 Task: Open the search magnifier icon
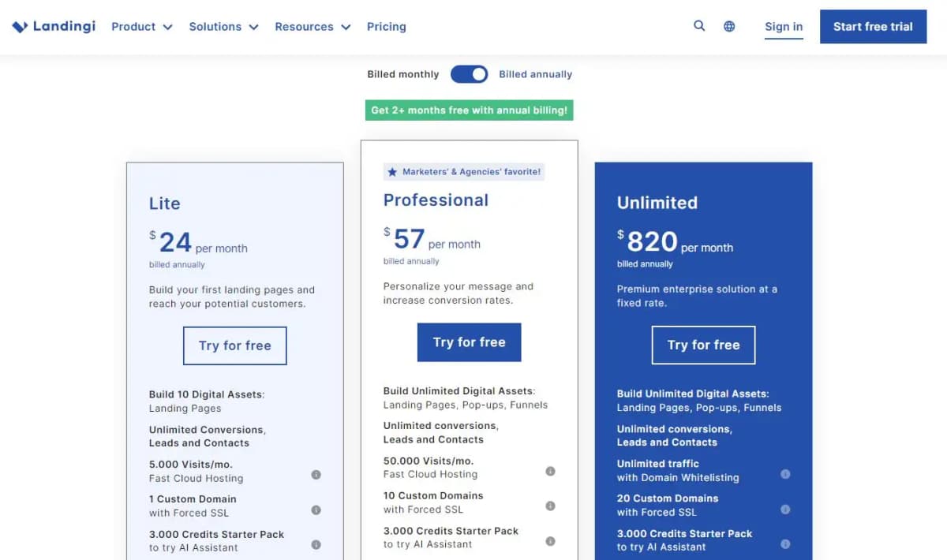click(699, 26)
